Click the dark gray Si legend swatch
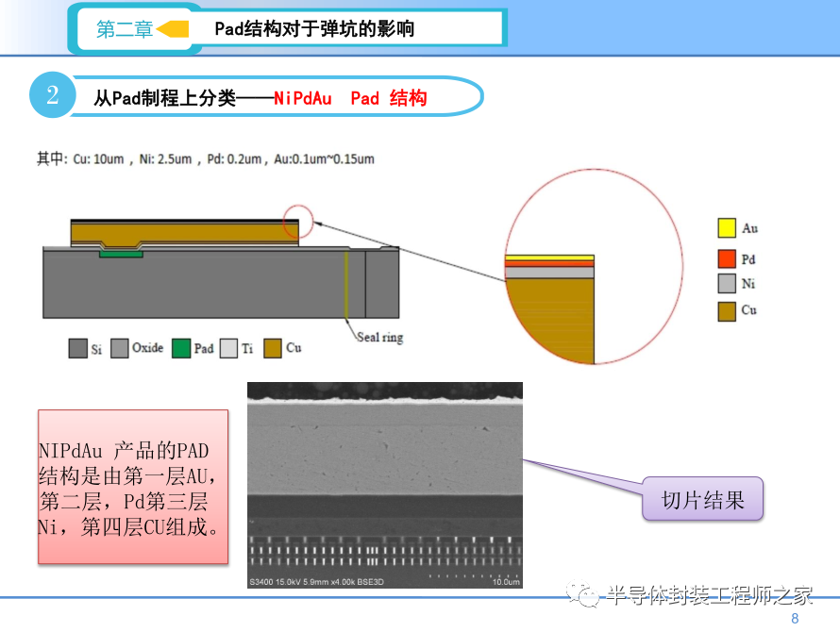The width and height of the screenshot is (840, 632). pos(77,348)
